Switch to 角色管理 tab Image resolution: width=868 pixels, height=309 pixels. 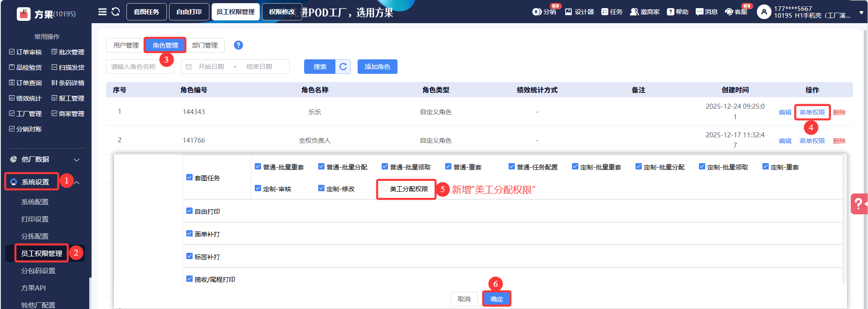pyautogui.click(x=165, y=45)
